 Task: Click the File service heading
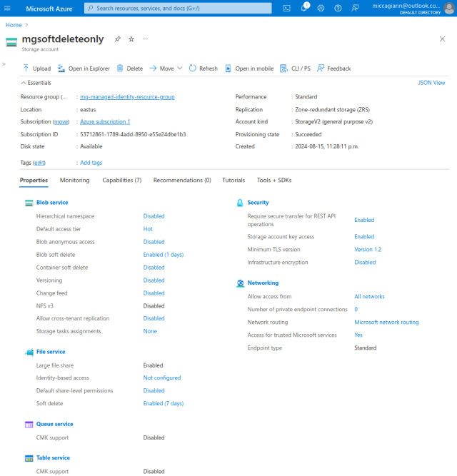tap(51, 352)
